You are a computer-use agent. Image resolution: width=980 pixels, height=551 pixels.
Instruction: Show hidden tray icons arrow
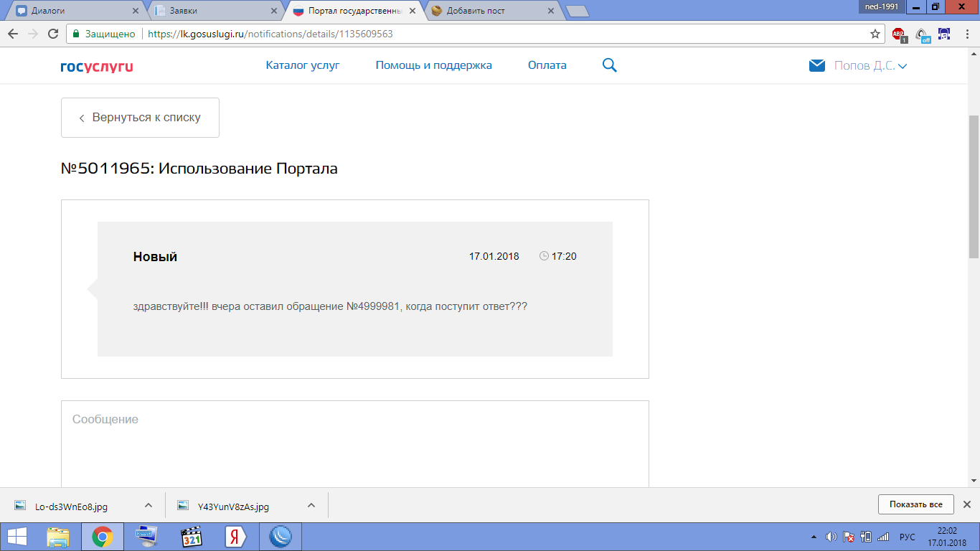coord(814,537)
